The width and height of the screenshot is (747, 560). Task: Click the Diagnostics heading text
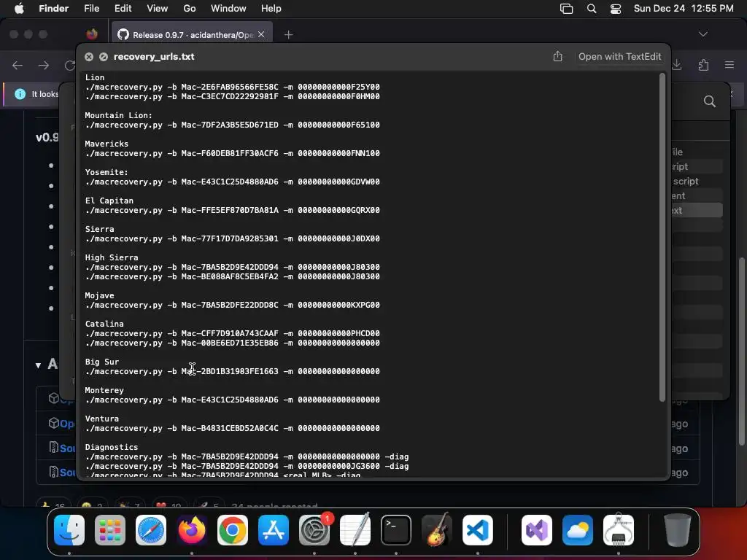pos(112,447)
